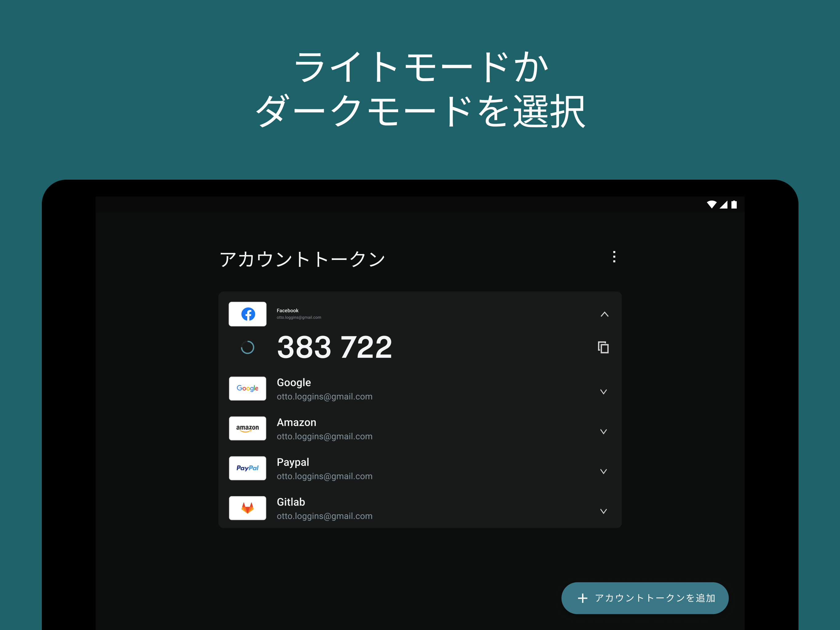This screenshot has height=630, width=840.
Task: Click the 383 722 token code
Action: point(334,347)
